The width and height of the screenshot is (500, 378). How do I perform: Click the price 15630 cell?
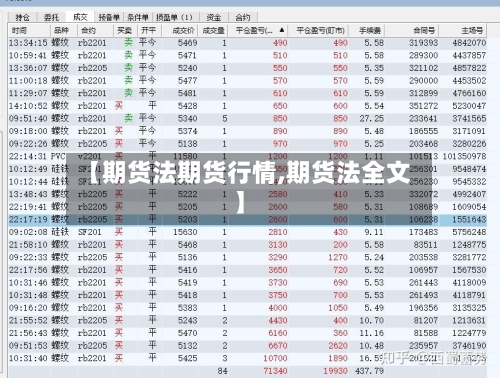185,232
